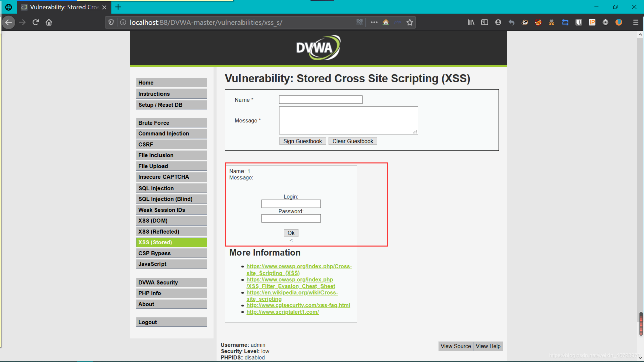Image resolution: width=644 pixels, height=362 pixels.
Task: Open the XSS (Reflected) module
Action: point(172,232)
